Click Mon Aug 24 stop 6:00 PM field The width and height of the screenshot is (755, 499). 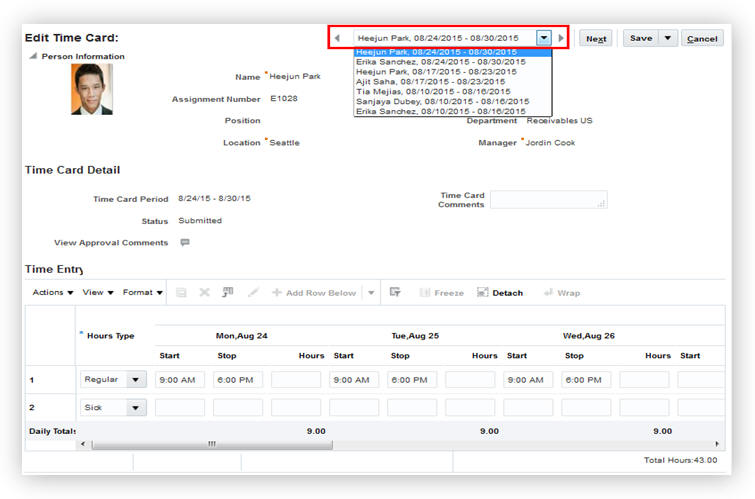[x=238, y=380]
